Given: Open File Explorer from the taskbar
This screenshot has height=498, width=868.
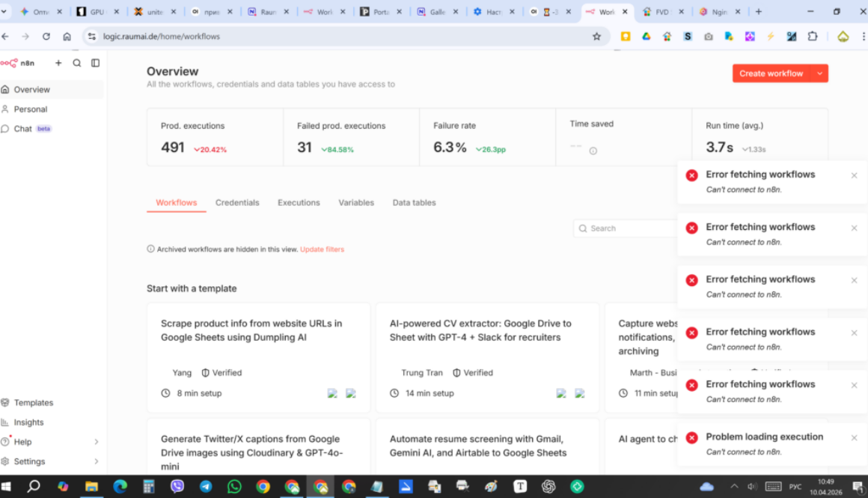Looking at the screenshot, I should click(x=91, y=486).
